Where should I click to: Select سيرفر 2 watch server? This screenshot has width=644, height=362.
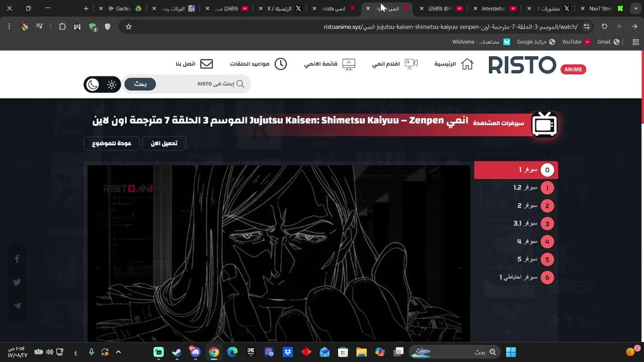coord(516,206)
